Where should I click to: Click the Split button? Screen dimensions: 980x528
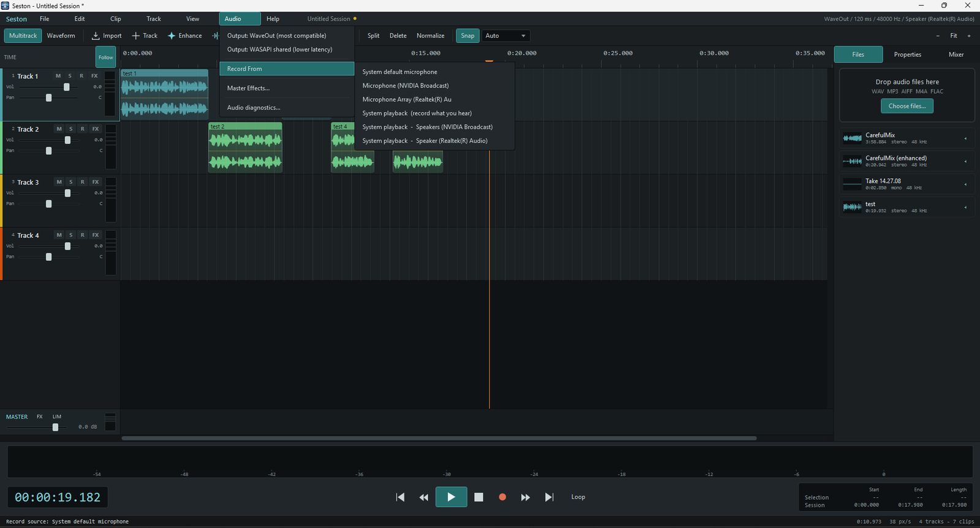tap(374, 36)
